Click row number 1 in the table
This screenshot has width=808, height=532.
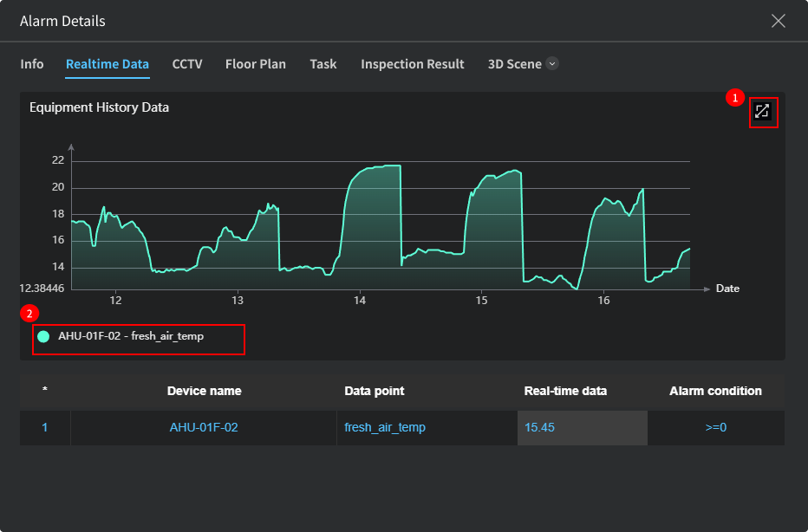click(x=45, y=428)
